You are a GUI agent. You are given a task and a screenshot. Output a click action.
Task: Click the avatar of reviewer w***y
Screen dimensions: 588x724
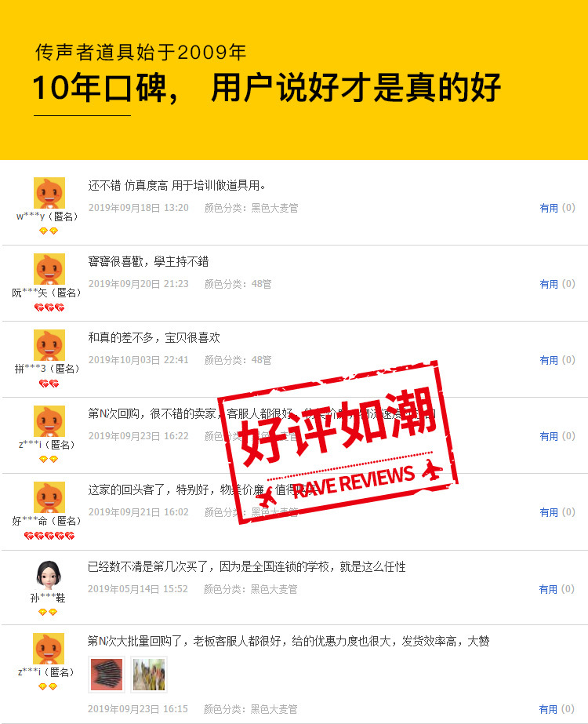[49, 192]
